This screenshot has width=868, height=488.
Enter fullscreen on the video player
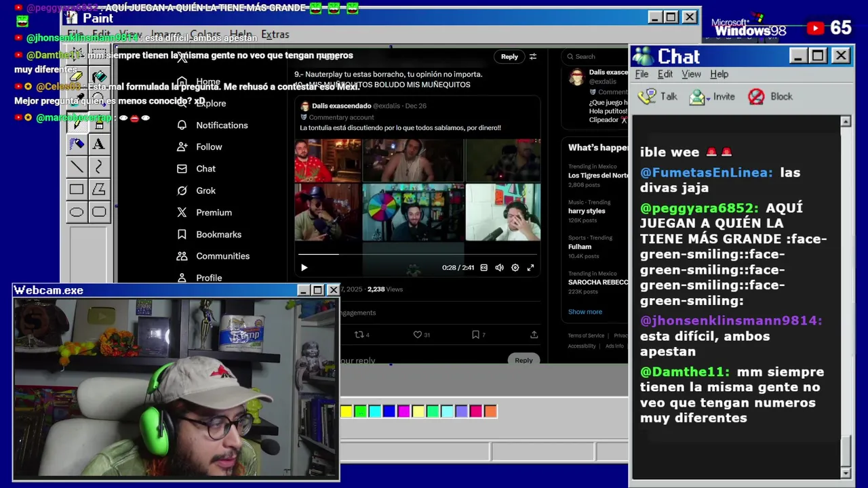coord(530,268)
